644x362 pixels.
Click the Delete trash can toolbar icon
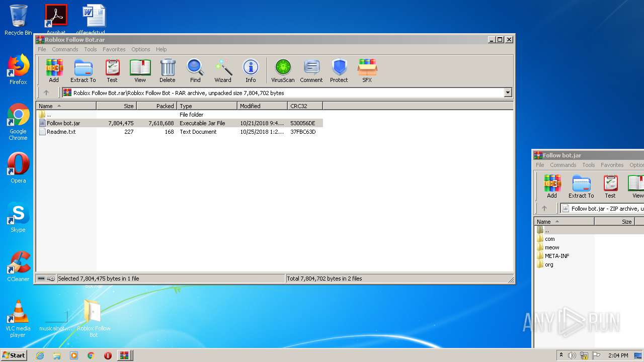[x=168, y=70]
